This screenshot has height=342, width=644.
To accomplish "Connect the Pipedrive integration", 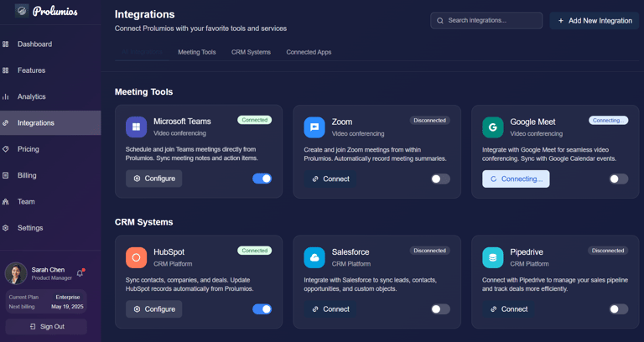I will click(x=508, y=309).
